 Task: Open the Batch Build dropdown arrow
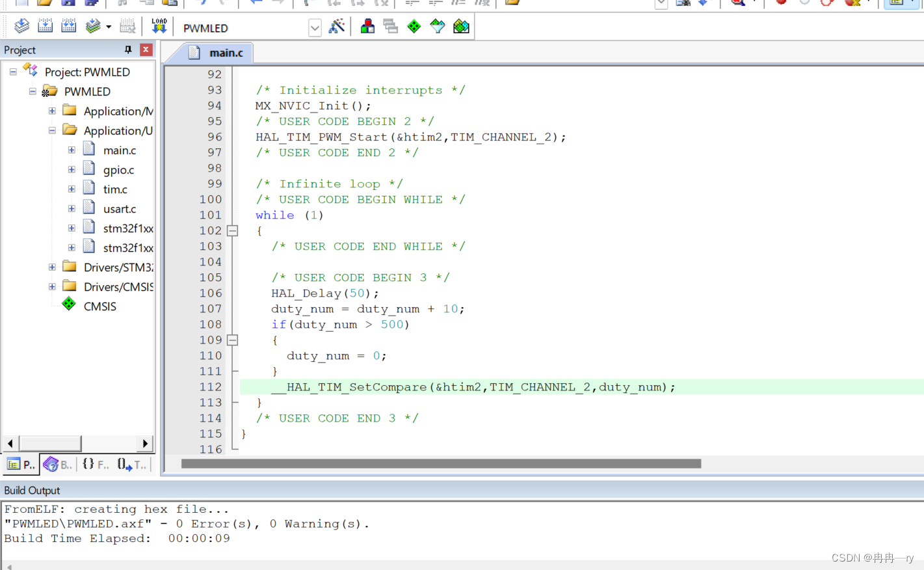[x=109, y=27]
